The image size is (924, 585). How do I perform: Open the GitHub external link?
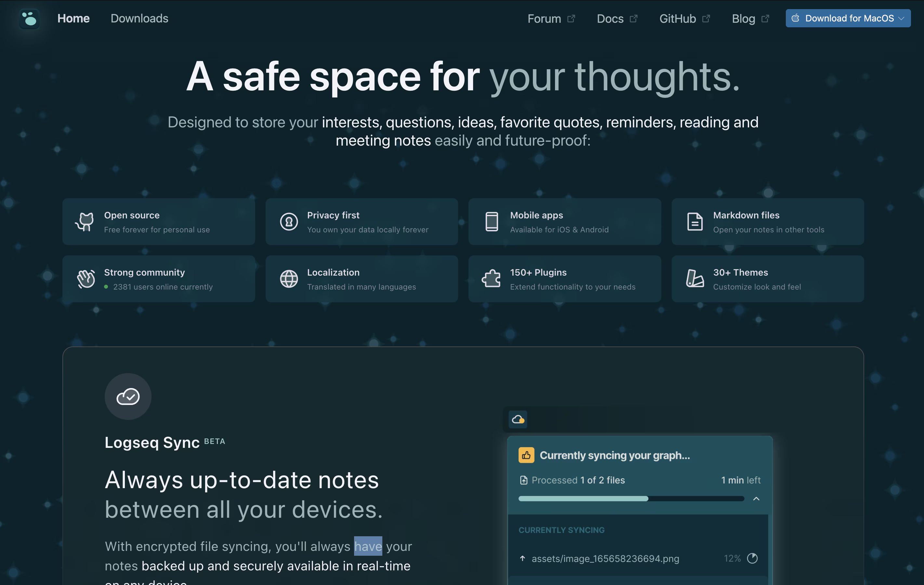point(685,19)
